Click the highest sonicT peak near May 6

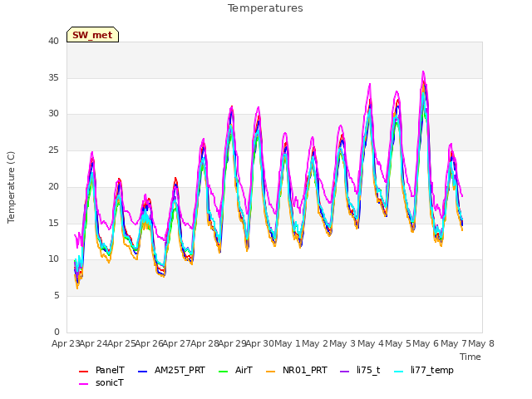tap(423, 71)
